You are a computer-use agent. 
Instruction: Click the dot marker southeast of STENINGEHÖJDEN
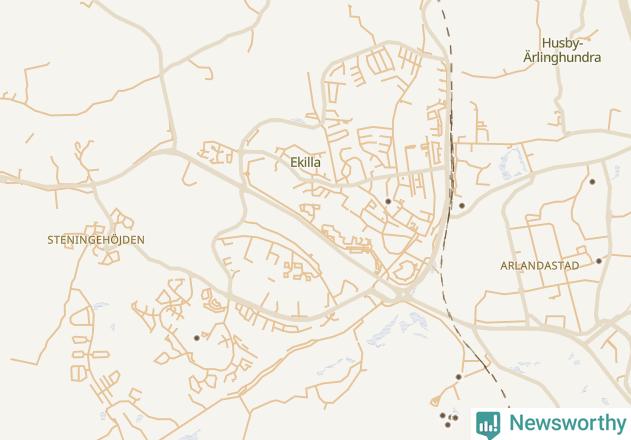pos(197,338)
